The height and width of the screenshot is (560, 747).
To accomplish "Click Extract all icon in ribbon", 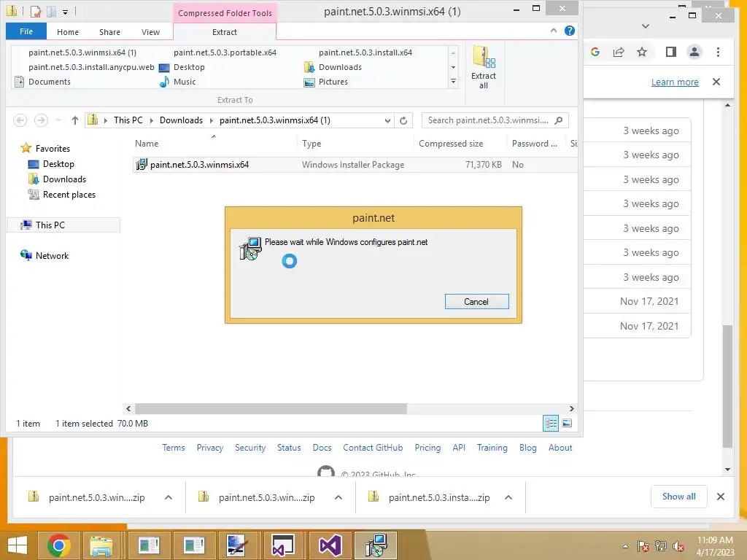I will 484,67.
